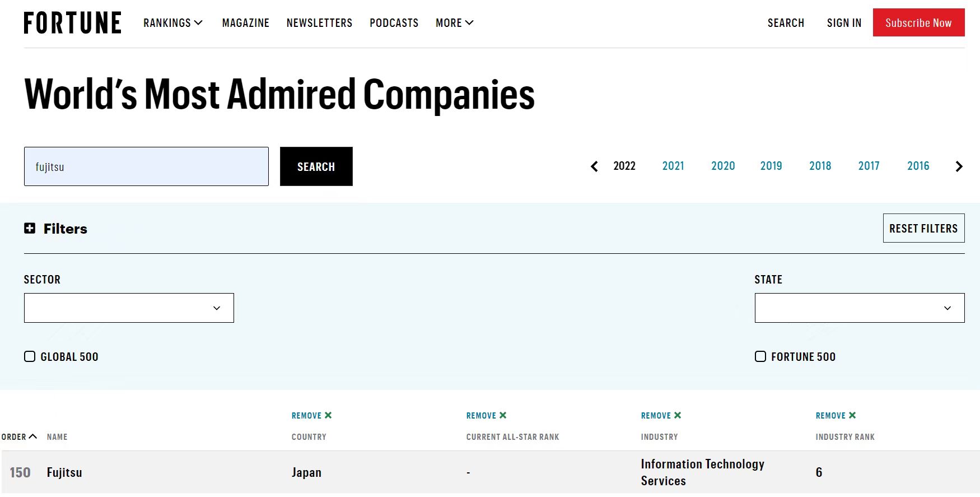Switch to the 2021 rankings

click(x=673, y=166)
